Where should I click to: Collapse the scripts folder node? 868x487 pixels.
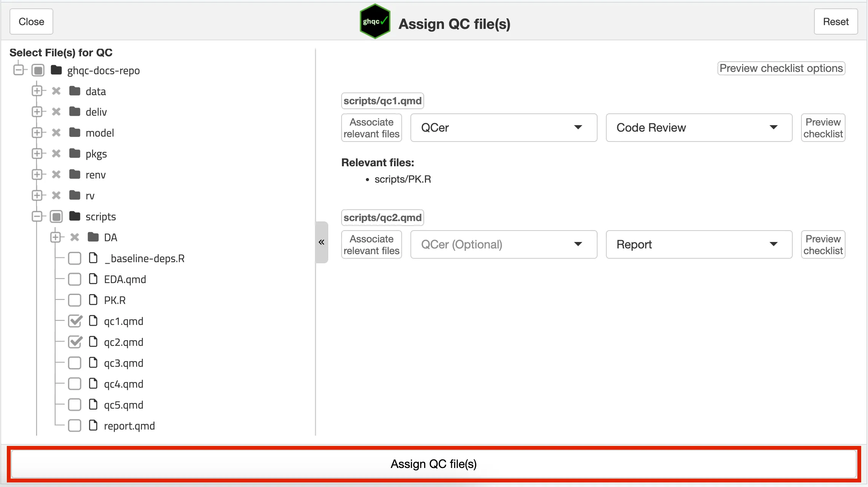37,216
